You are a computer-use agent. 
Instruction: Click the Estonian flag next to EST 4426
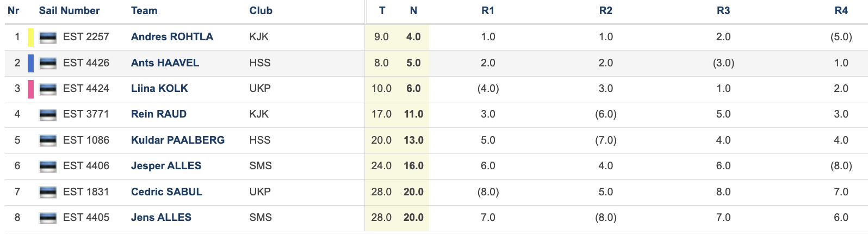pyautogui.click(x=48, y=63)
